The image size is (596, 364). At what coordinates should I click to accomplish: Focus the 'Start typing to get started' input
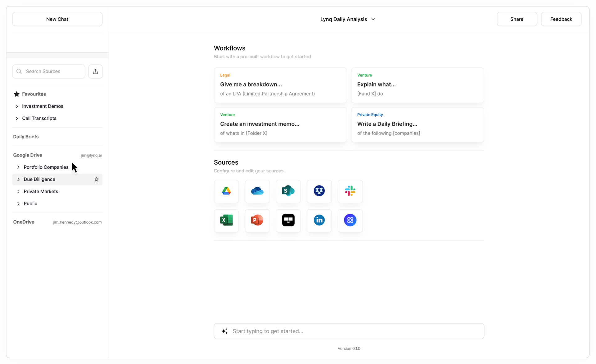[x=349, y=331]
